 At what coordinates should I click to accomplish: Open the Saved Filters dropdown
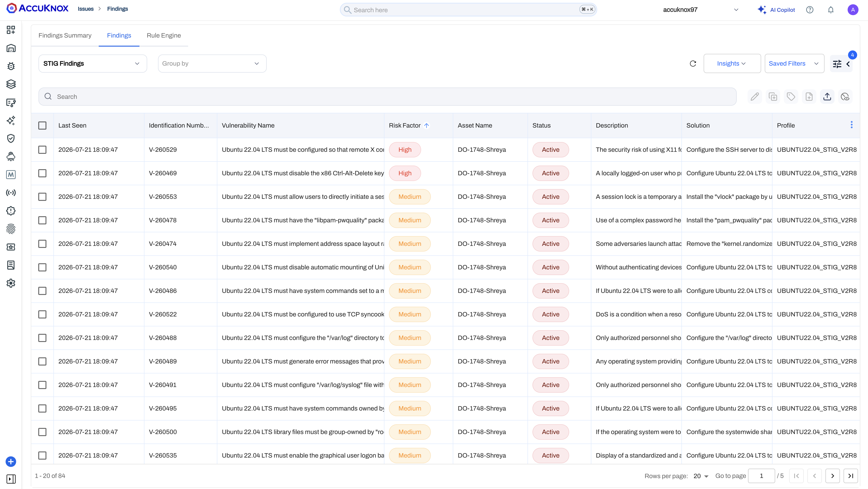pos(794,64)
